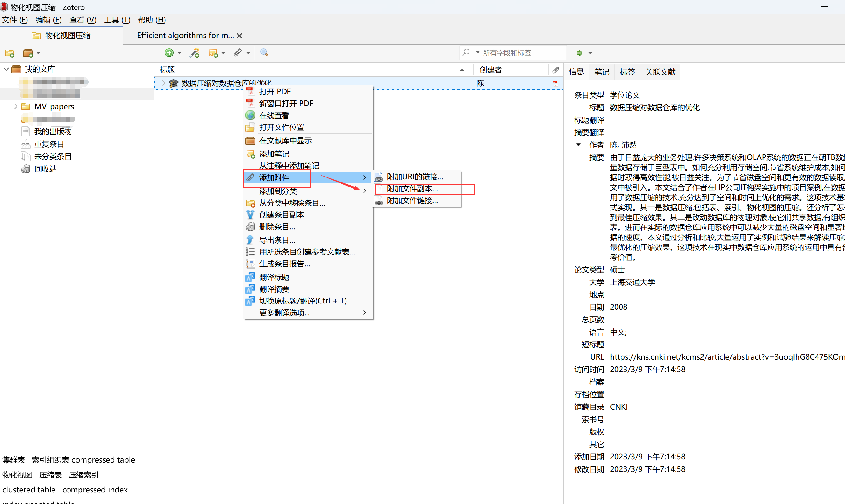The height and width of the screenshot is (504, 845).
Task: Click the trash icon for 回收站
Action: [x=26, y=169]
